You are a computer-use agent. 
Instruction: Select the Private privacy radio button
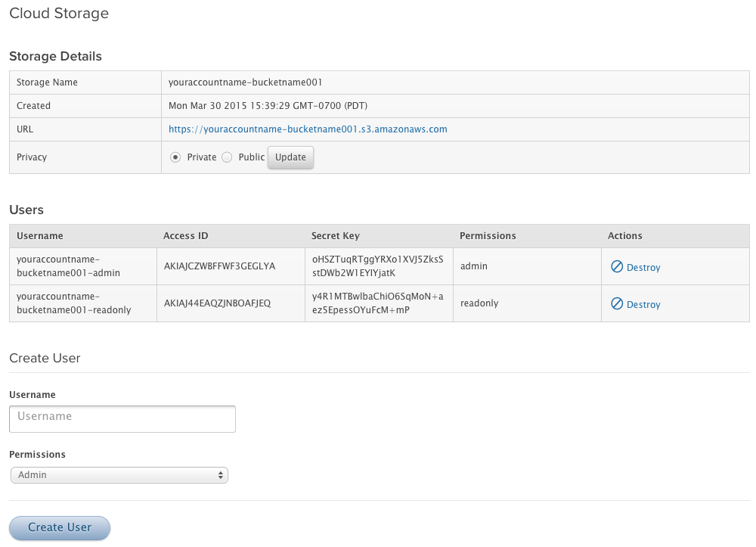pyautogui.click(x=175, y=157)
